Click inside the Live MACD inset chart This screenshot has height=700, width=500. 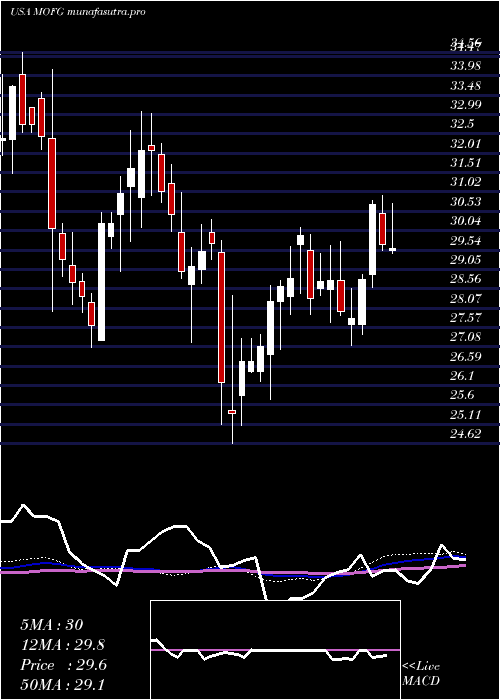(275, 650)
